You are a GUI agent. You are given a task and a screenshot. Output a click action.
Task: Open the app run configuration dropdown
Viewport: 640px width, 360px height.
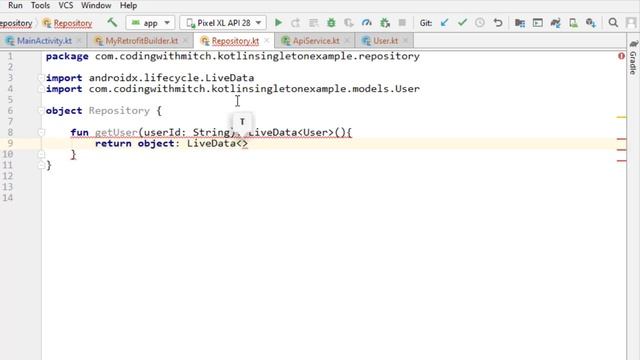click(x=151, y=23)
